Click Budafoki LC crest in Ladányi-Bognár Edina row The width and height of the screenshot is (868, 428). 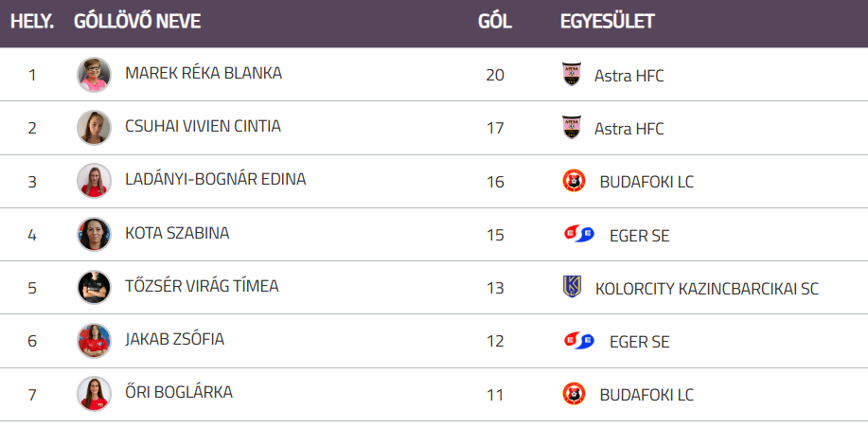573,181
